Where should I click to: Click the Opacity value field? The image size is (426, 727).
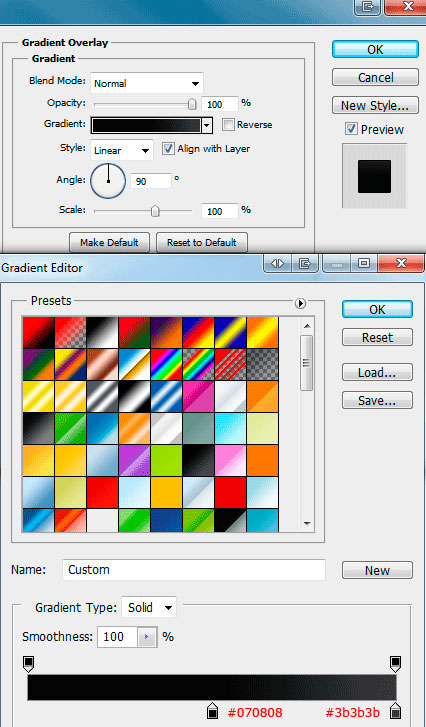pos(221,104)
